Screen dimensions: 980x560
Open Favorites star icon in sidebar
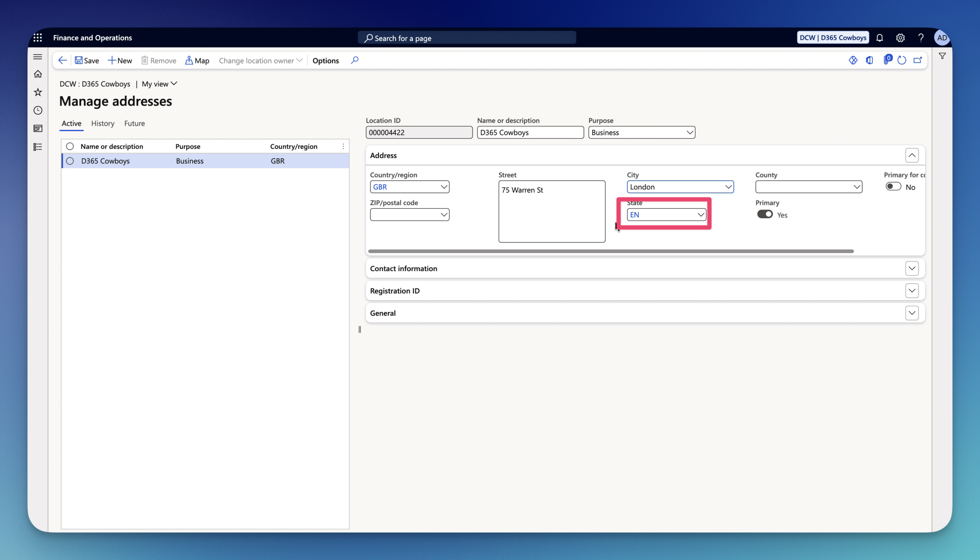(x=38, y=92)
